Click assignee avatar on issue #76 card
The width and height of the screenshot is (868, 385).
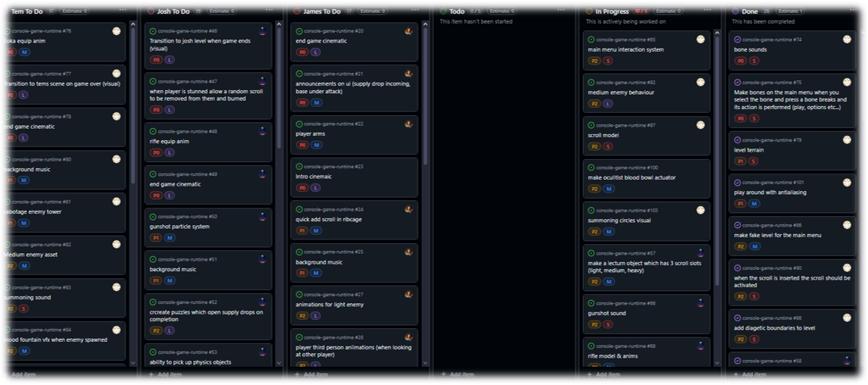[116, 31]
